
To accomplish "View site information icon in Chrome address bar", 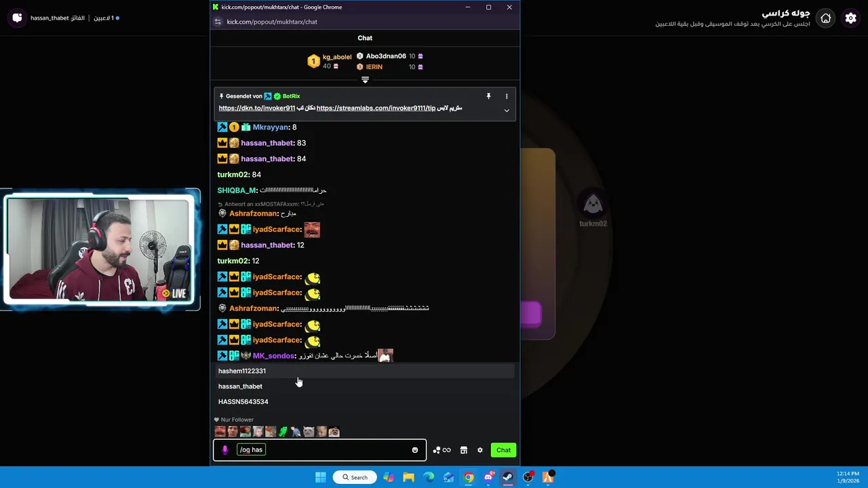I will pyautogui.click(x=218, y=22).
